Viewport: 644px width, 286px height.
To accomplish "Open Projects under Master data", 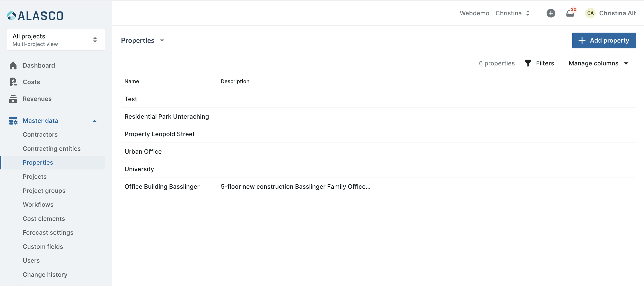I will point(35,177).
